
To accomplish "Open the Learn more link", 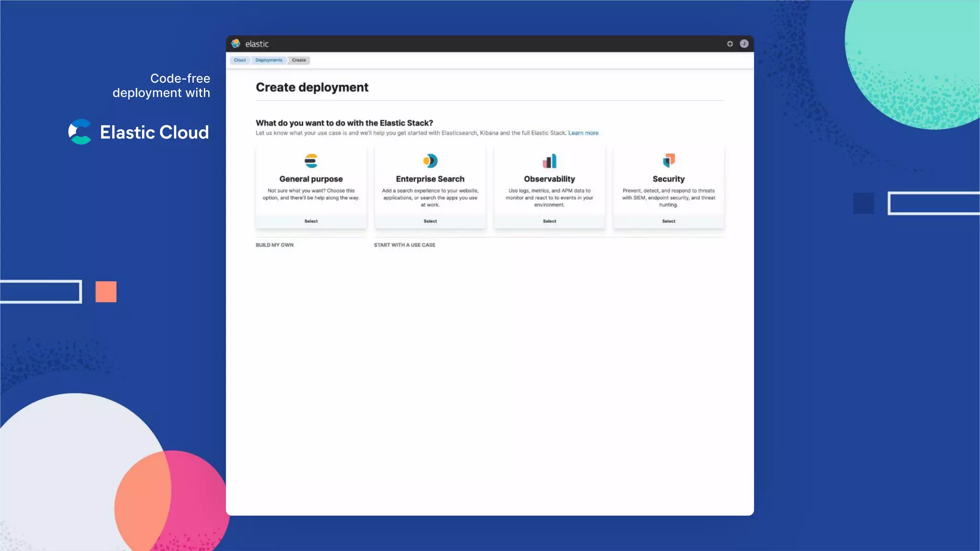I will (x=583, y=133).
